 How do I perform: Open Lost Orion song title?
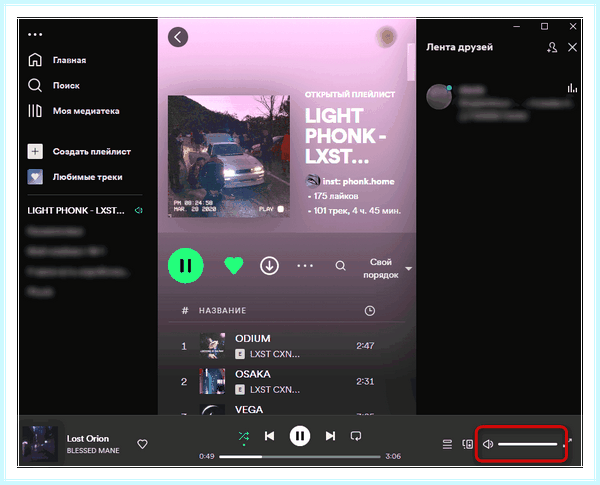[x=88, y=438]
